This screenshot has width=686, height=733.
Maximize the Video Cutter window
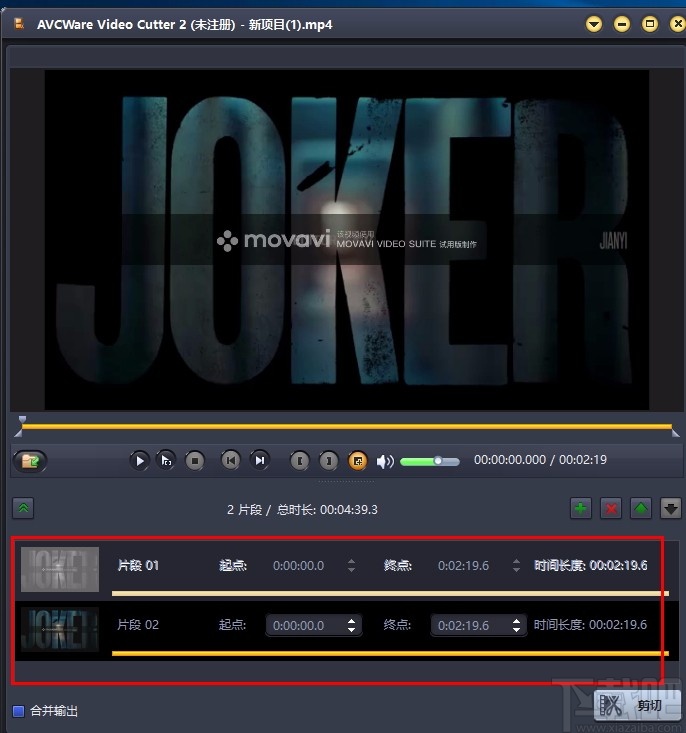coord(650,24)
